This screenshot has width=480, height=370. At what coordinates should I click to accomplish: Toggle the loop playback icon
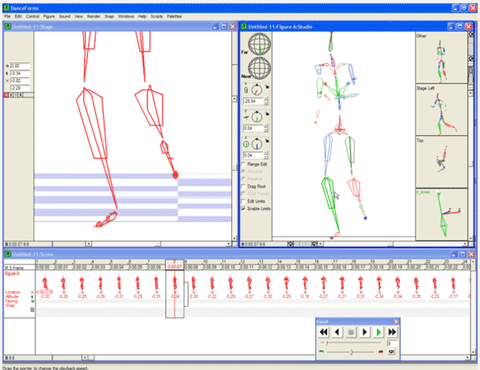pyautogui.click(x=391, y=352)
